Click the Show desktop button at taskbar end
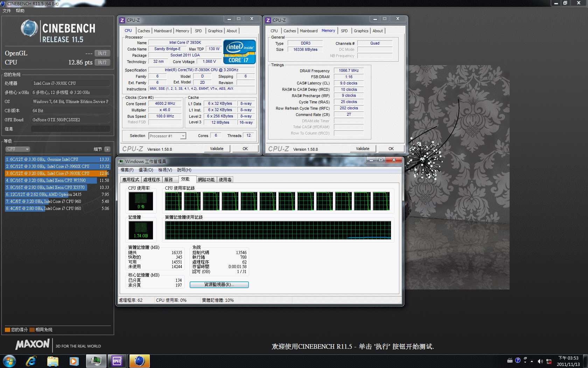This screenshot has width=588, height=368. click(x=585, y=361)
